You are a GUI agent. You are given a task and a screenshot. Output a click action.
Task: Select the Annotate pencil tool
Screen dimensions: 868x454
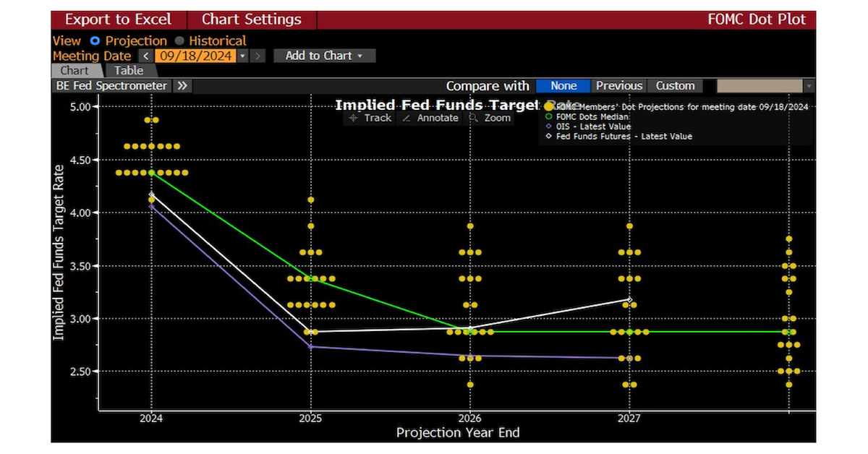point(430,118)
